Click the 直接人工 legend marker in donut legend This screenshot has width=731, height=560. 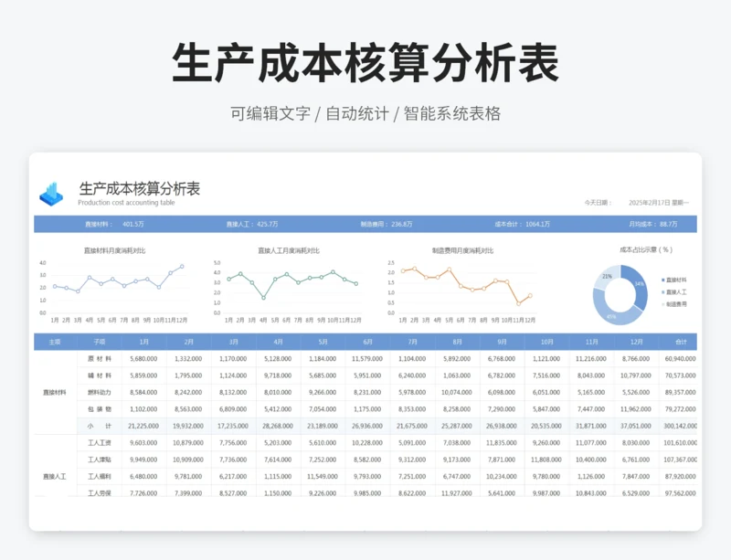pos(663,292)
